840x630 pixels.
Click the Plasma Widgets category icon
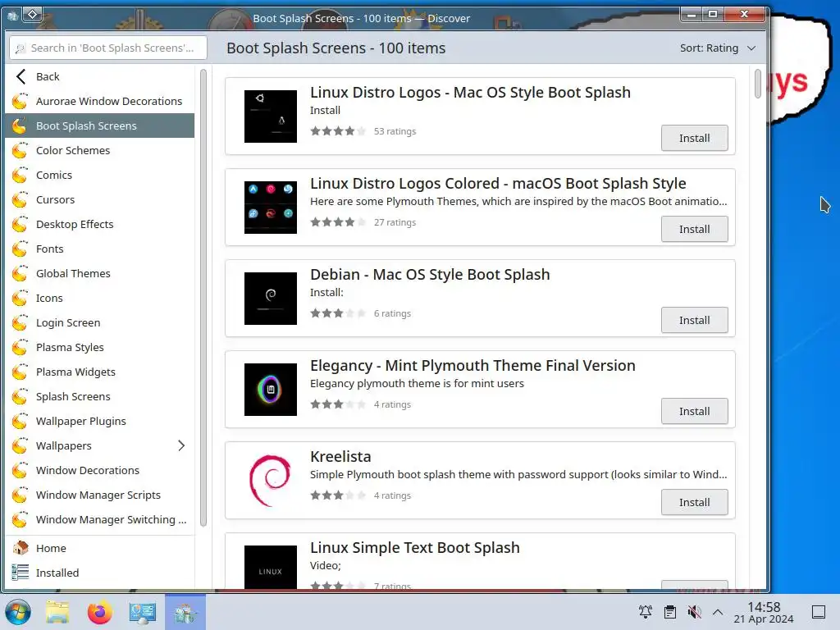pyautogui.click(x=21, y=372)
